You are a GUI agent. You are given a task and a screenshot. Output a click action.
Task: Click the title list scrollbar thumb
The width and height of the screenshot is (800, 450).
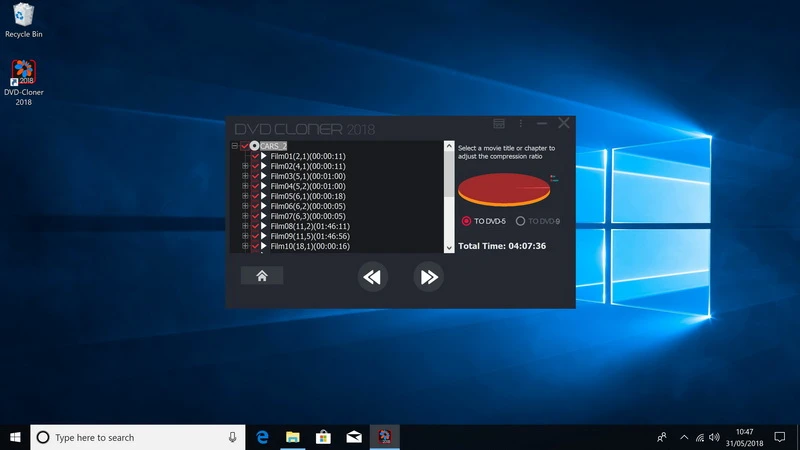pos(449,173)
